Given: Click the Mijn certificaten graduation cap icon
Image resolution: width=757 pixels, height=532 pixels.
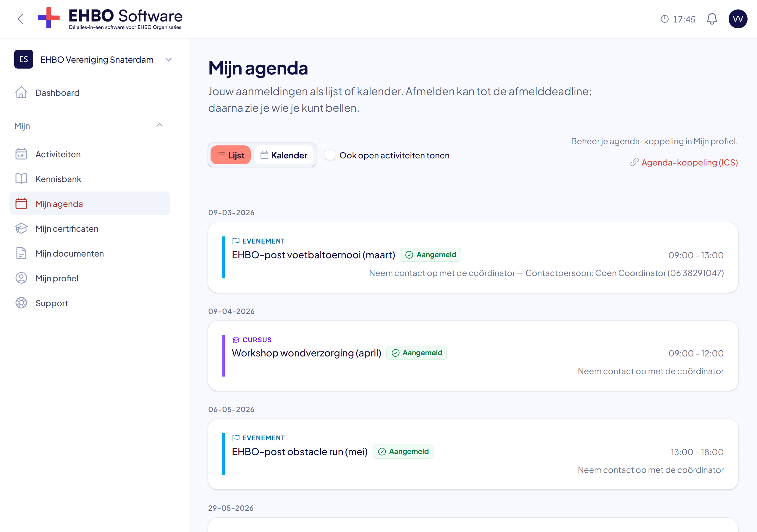Looking at the screenshot, I should tap(21, 228).
